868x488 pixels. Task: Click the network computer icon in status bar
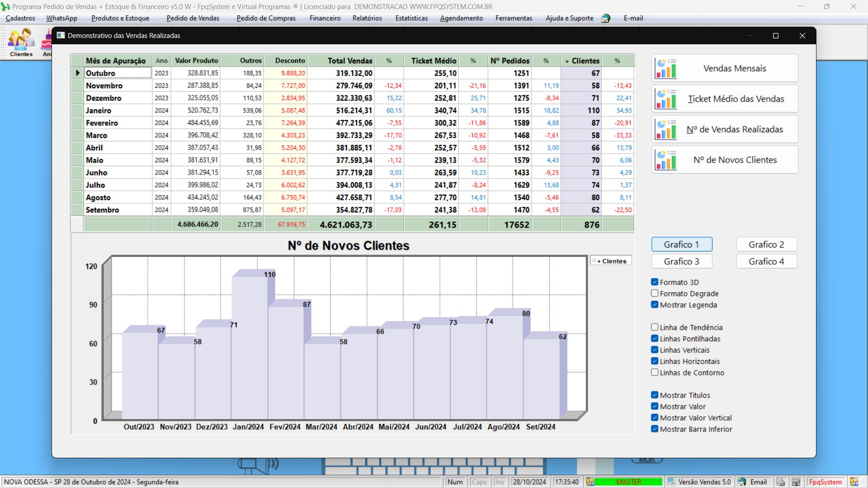[796, 482]
